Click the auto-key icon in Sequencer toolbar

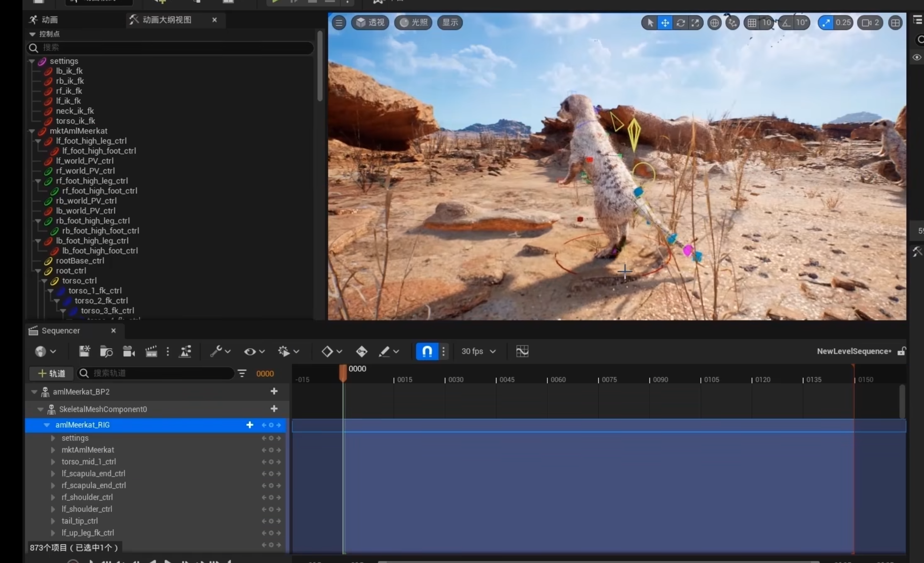pos(362,351)
